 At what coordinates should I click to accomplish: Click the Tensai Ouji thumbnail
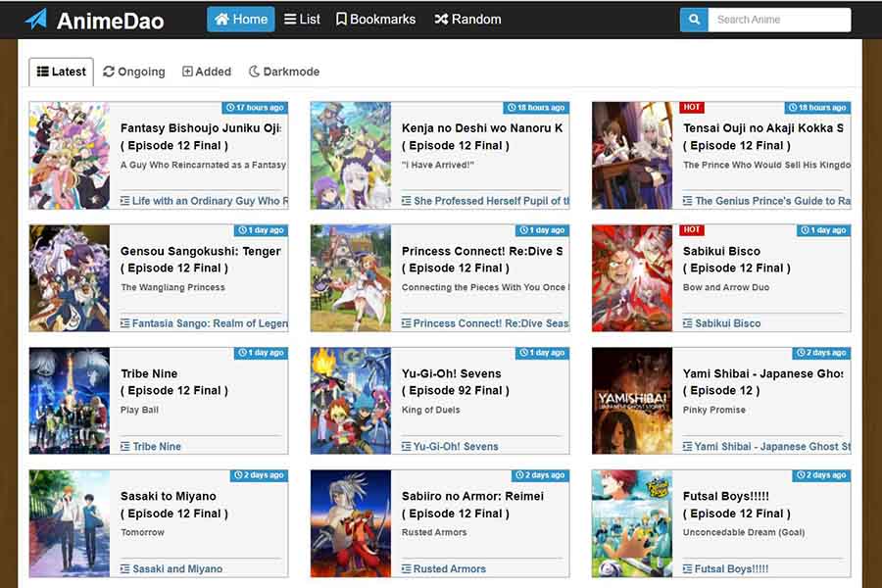(x=632, y=155)
